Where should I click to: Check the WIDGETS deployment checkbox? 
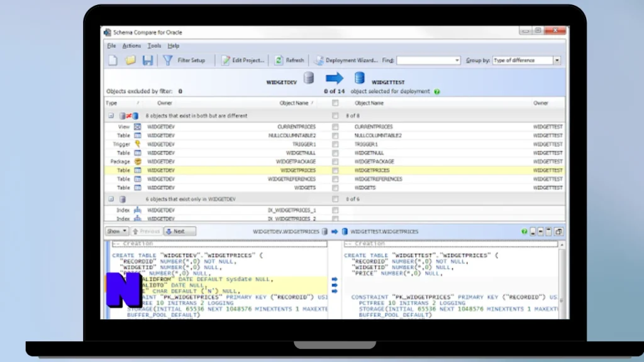335,187
